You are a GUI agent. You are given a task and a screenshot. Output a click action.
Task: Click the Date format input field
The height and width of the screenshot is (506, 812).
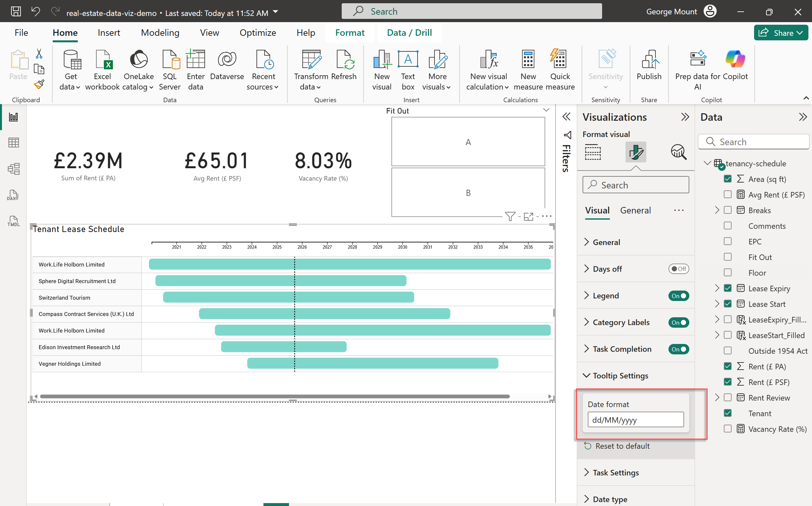635,420
